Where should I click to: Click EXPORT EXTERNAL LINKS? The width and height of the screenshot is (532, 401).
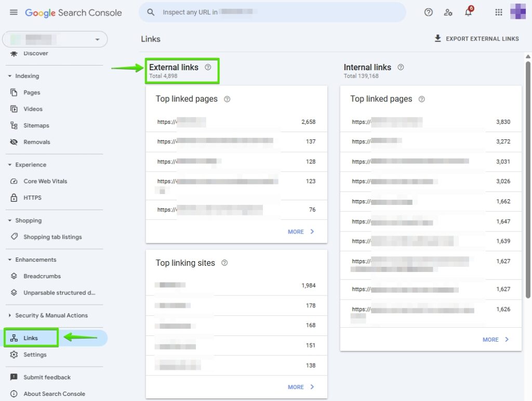[476, 38]
